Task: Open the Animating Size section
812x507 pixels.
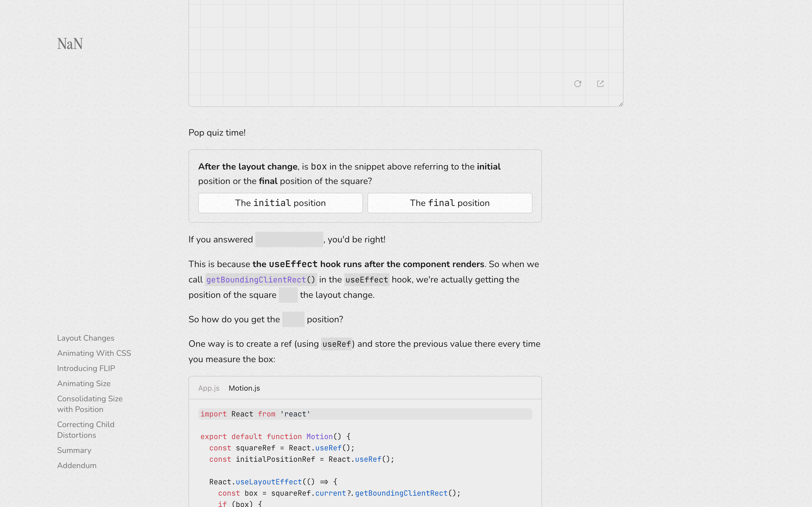Action: pos(84,383)
